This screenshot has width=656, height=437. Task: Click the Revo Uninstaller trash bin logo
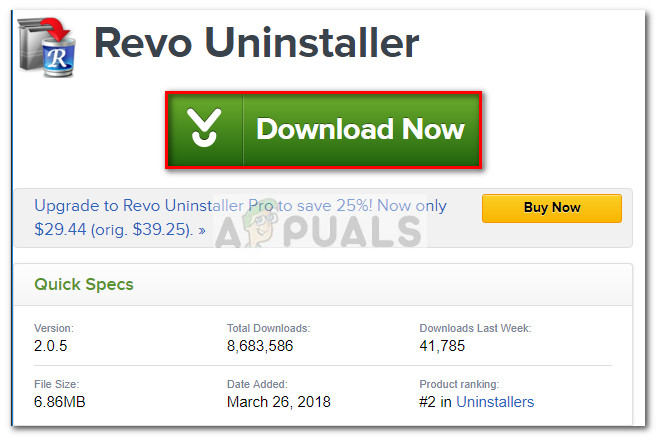pyautogui.click(x=49, y=44)
